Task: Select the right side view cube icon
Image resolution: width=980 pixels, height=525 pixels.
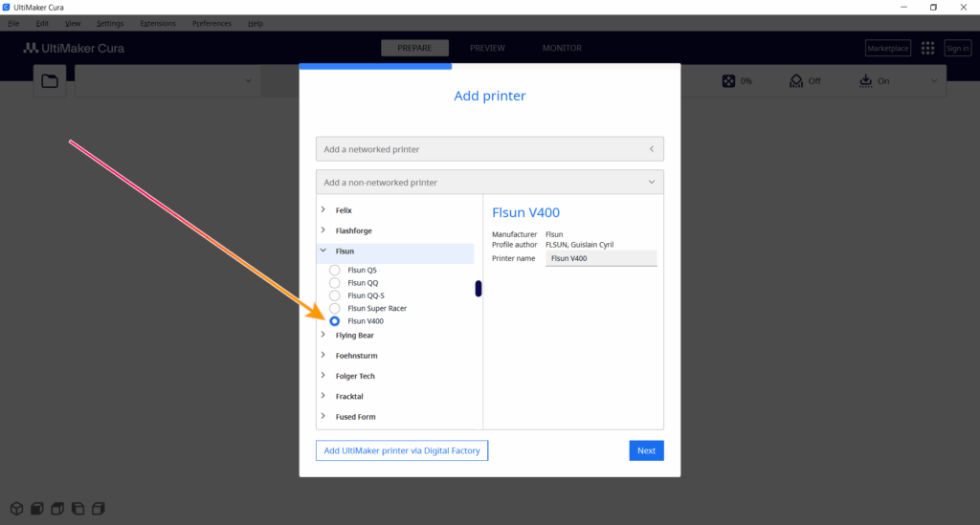Action: point(99,508)
